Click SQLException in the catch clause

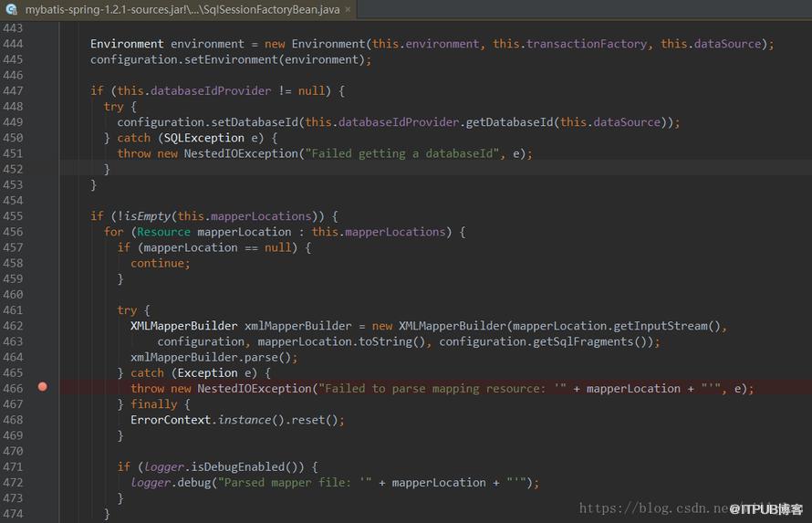(204, 138)
